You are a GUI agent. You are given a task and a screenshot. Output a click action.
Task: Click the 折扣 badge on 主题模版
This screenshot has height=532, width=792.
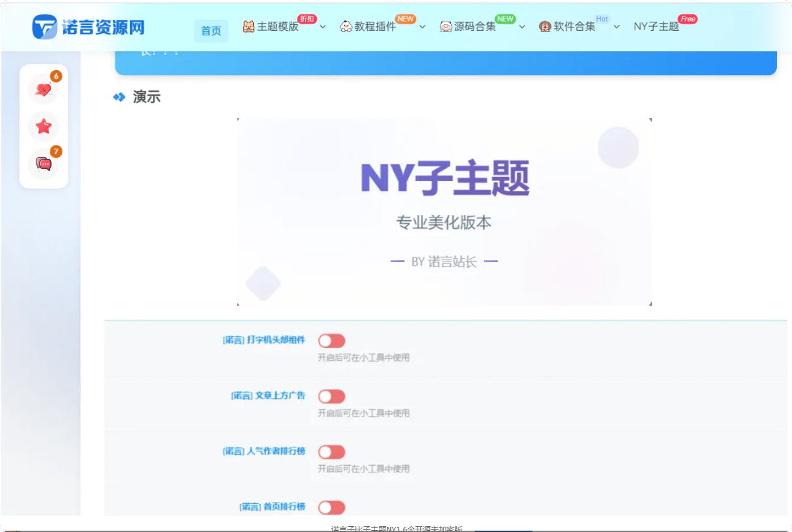[307, 19]
